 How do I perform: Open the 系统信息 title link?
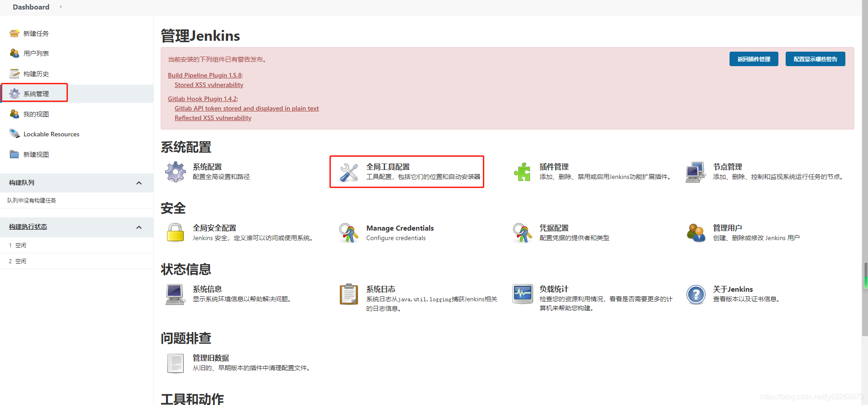207,289
